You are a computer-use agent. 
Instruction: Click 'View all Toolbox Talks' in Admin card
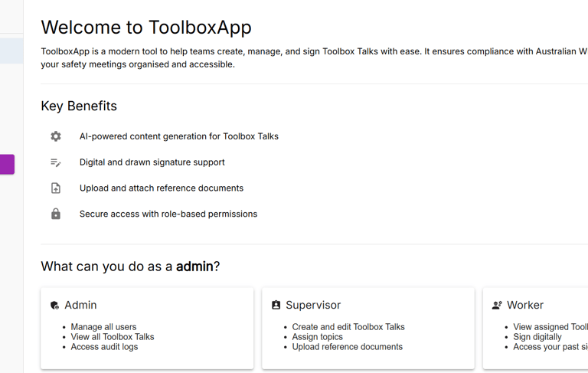click(x=113, y=337)
